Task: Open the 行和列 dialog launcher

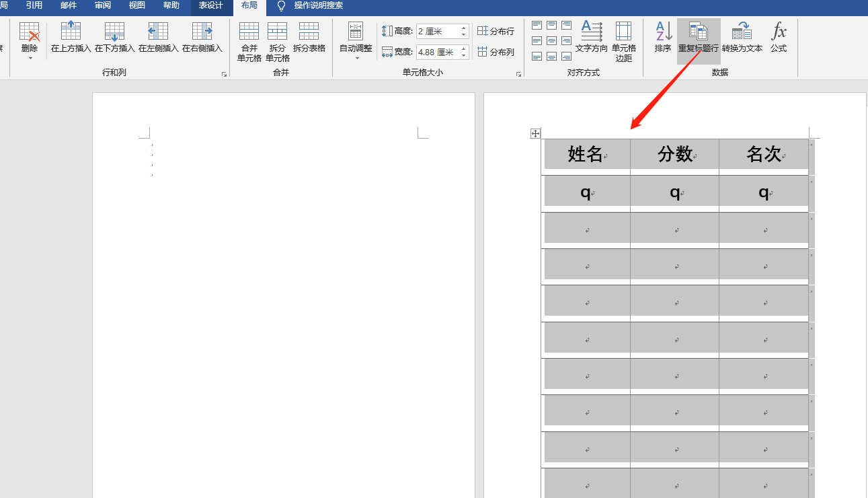Action: [224, 74]
